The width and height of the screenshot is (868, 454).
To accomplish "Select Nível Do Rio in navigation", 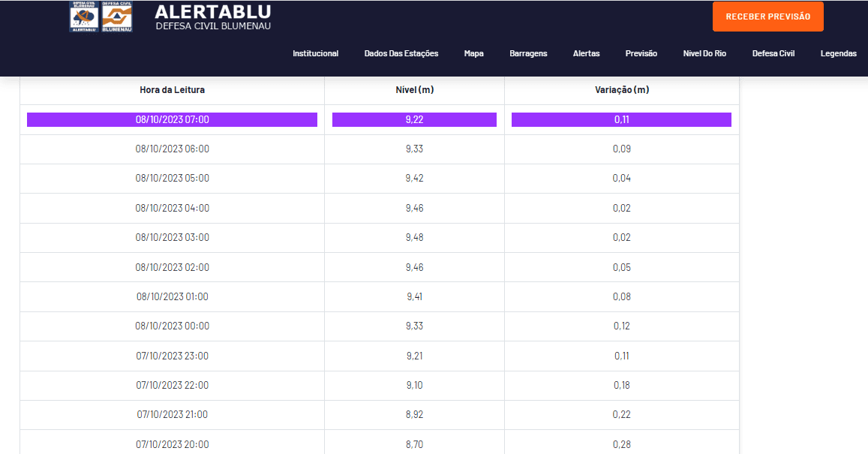I will [704, 53].
